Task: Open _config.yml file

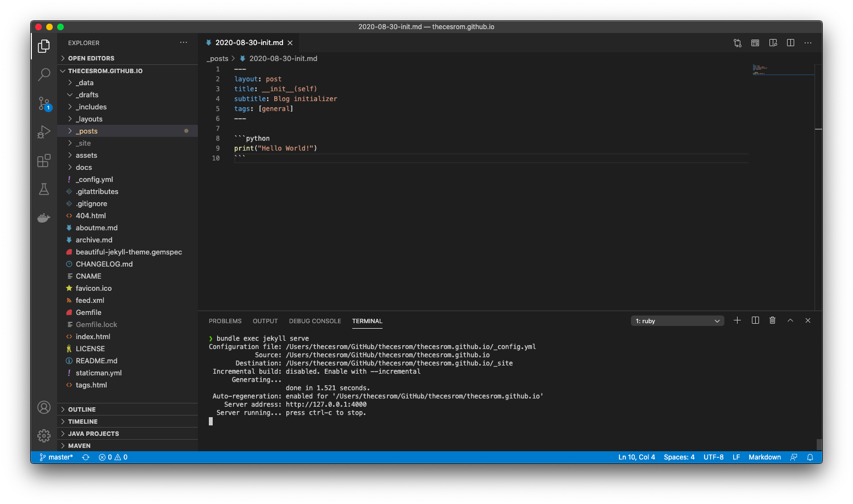Action: pyautogui.click(x=128, y=180)
